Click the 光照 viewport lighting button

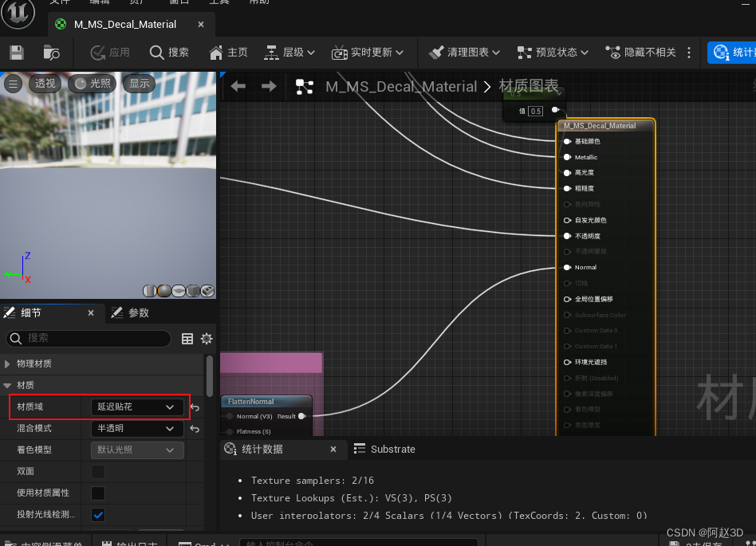click(x=92, y=83)
